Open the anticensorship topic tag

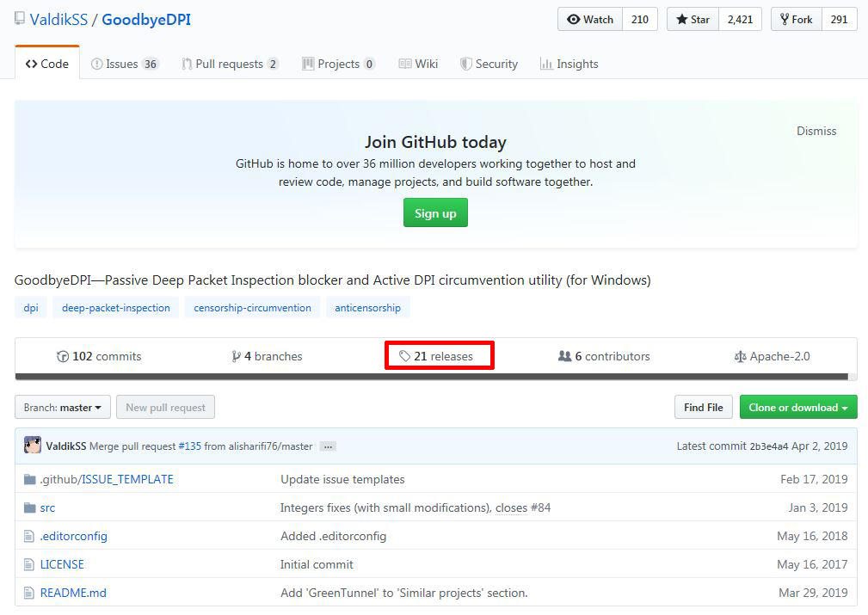pyautogui.click(x=367, y=308)
